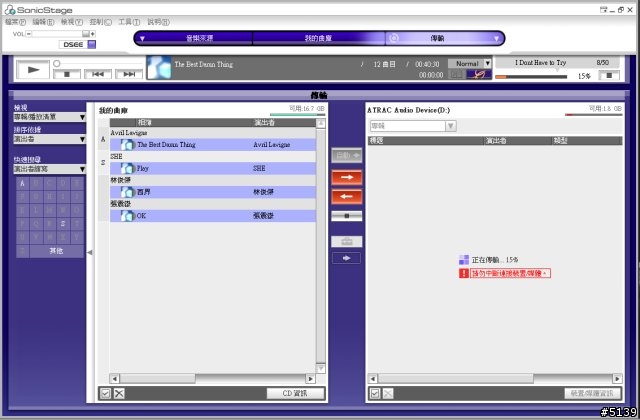Toggle the DSEE sound enhancement indicator
Image resolution: width=640 pixels, height=420 pixels.
click(92, 44)
